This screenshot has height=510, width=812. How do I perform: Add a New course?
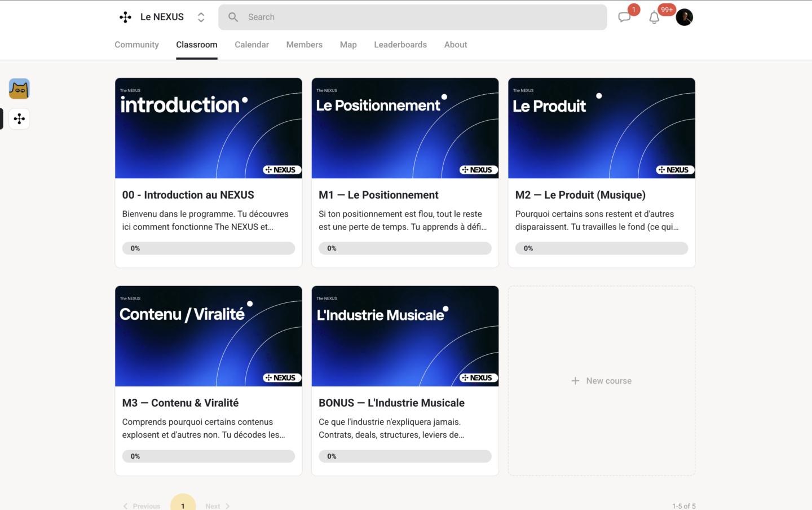pyautogui.click(x=602, y=381)
